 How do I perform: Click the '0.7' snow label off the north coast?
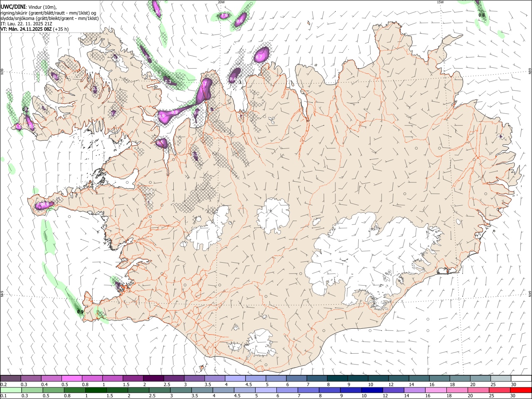[259, 57]
